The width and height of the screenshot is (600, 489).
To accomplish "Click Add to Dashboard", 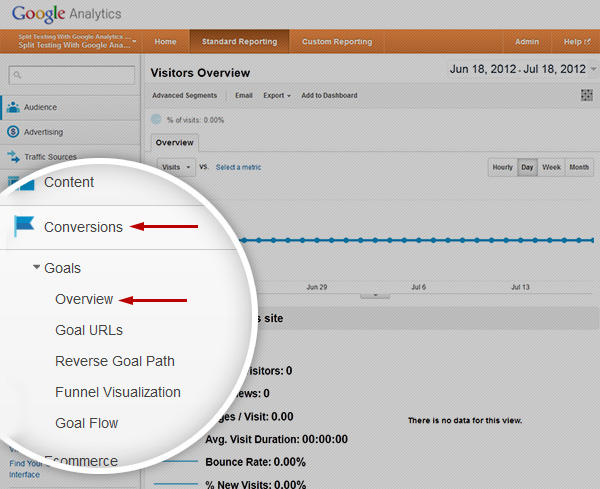I will click(x=329, y=95).
